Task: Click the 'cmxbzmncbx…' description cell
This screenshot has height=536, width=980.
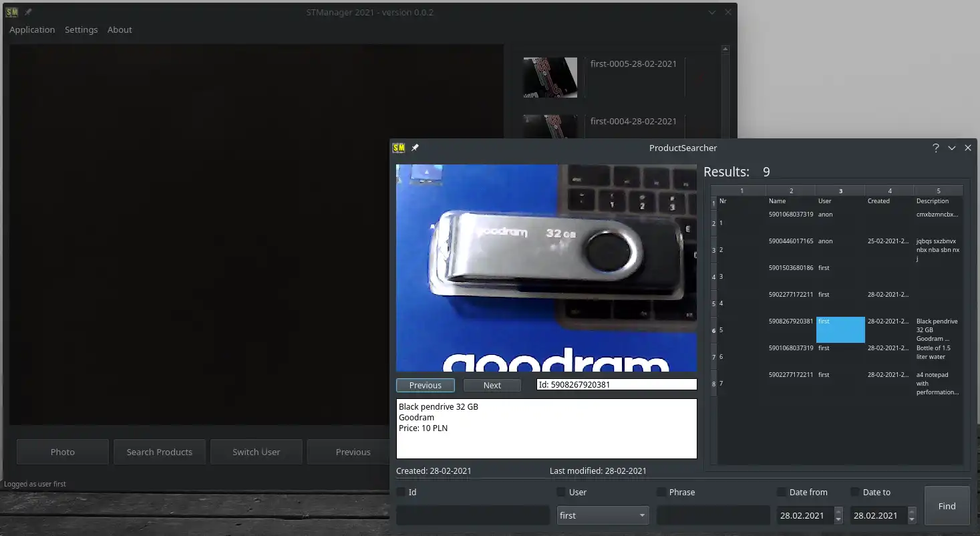Action: pos(939,223)
